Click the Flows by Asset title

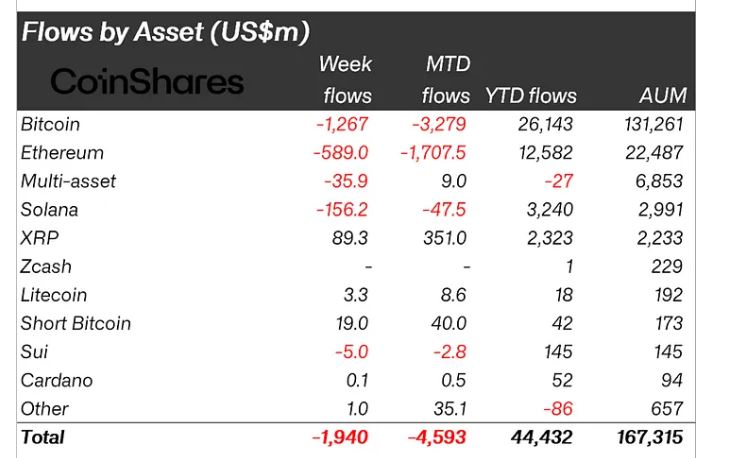pos(165,32)
